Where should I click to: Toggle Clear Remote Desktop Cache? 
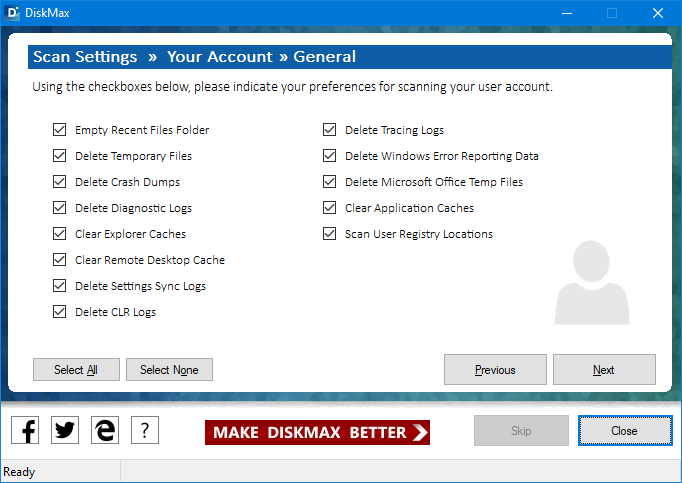(x=60, y=260)
